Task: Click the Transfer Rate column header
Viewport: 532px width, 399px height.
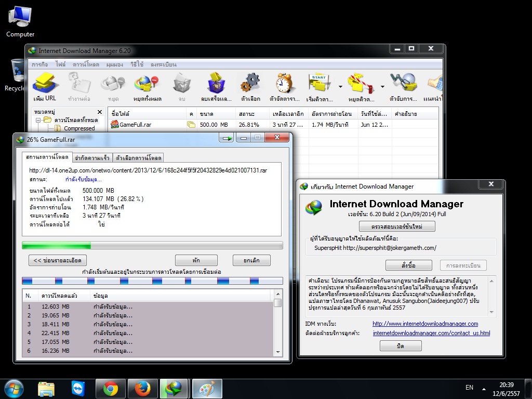Action: [333, 114]
